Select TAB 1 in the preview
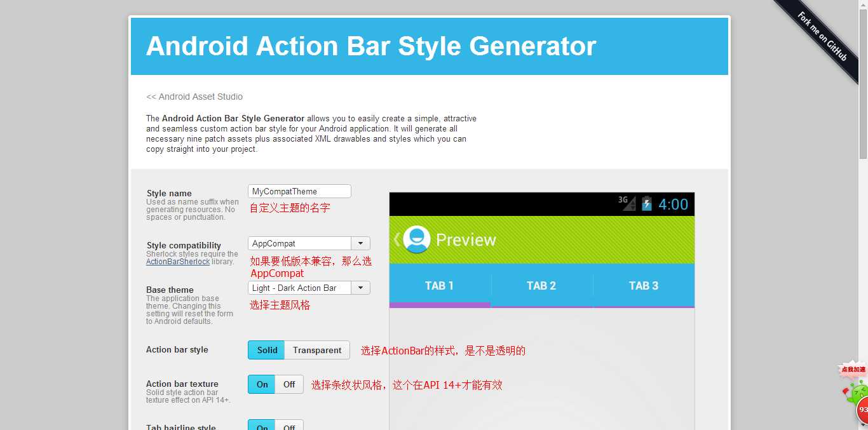Image resolution: width=868 pixels, height=430 pixels. [440, 286]
